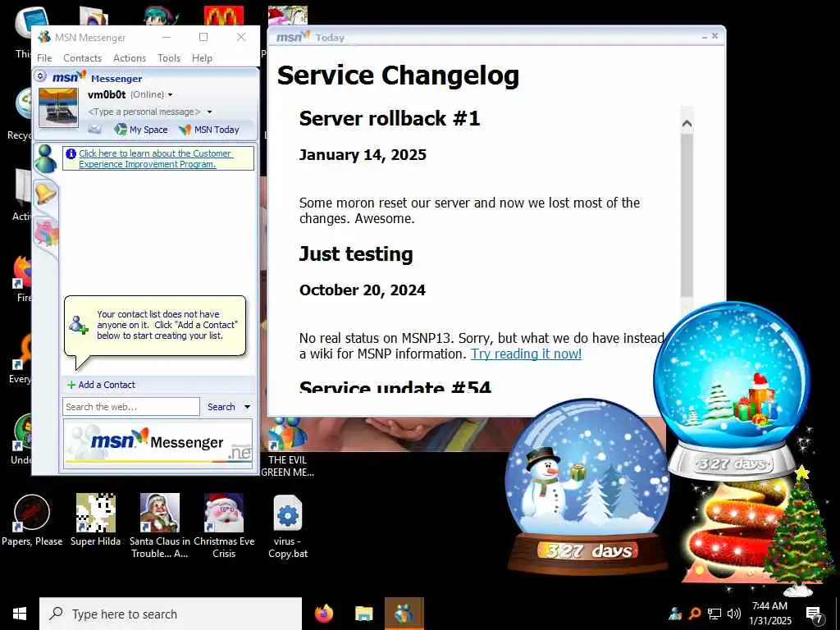Click the Search button
Viewport: 840px width, 630px height.
pos(221,407)
